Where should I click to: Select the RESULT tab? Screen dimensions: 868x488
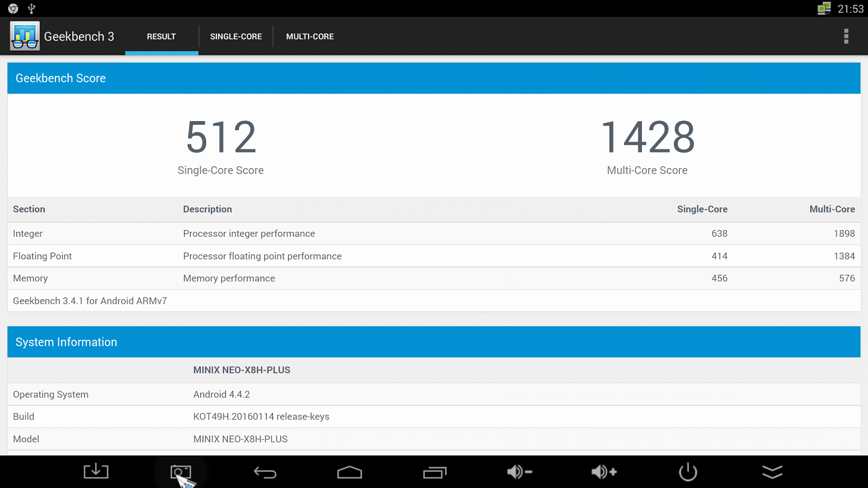point(162,36)
